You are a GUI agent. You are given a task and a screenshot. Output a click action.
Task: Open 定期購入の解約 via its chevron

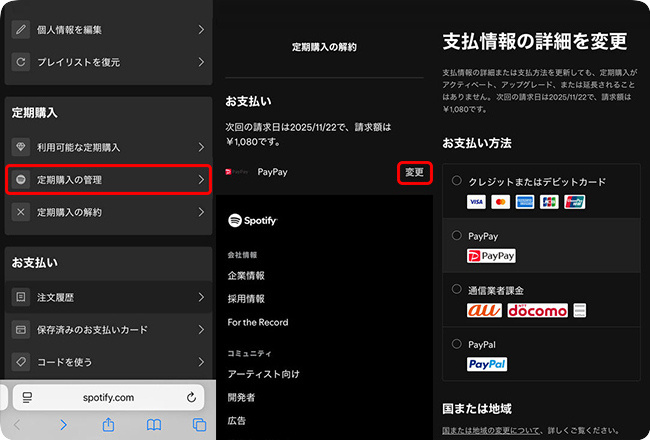[x=201, y=212]
